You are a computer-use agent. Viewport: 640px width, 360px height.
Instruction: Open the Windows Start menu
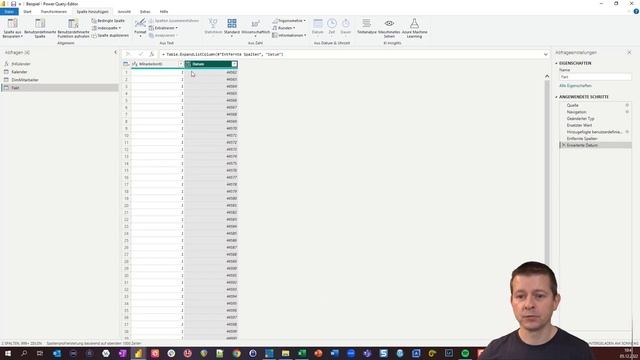click(x=8, y=353)
